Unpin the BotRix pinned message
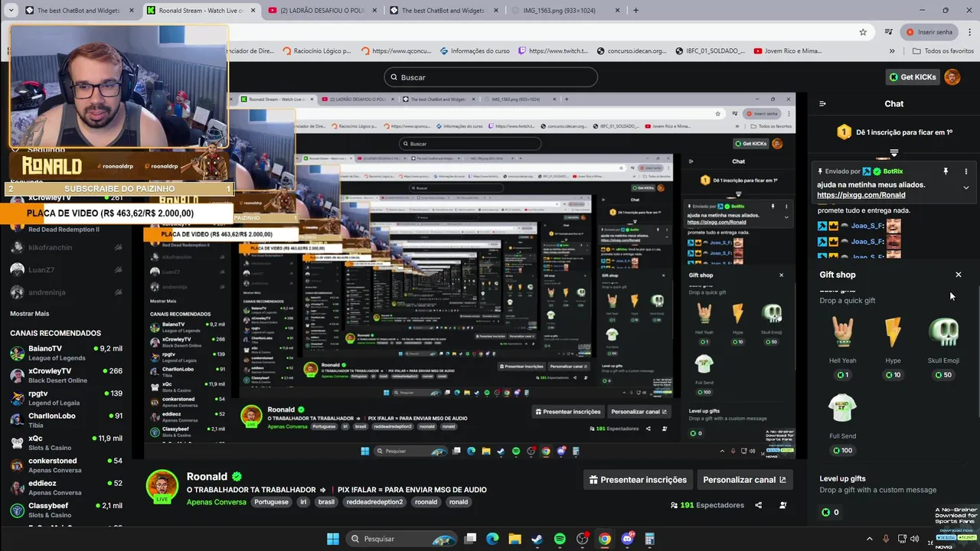 946,171
